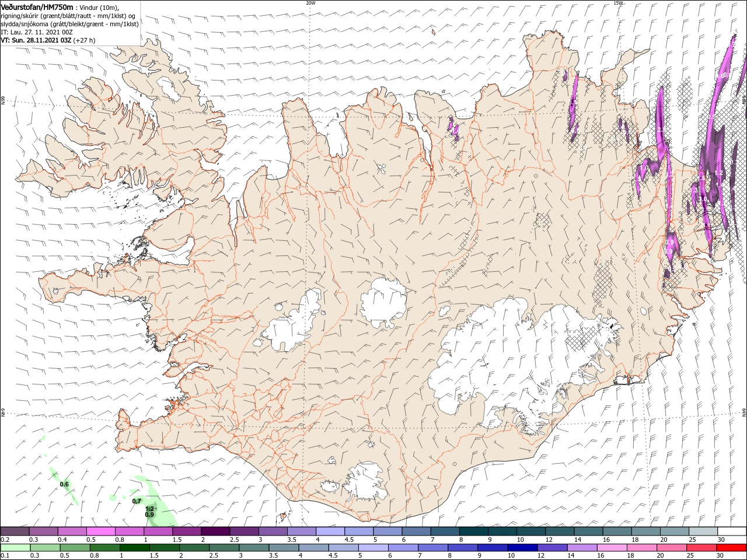Pick dark teal upper swatch between 8 and 9
This screenshot has height=560, width=747.
pyautogui.click(x=474, y=531)
